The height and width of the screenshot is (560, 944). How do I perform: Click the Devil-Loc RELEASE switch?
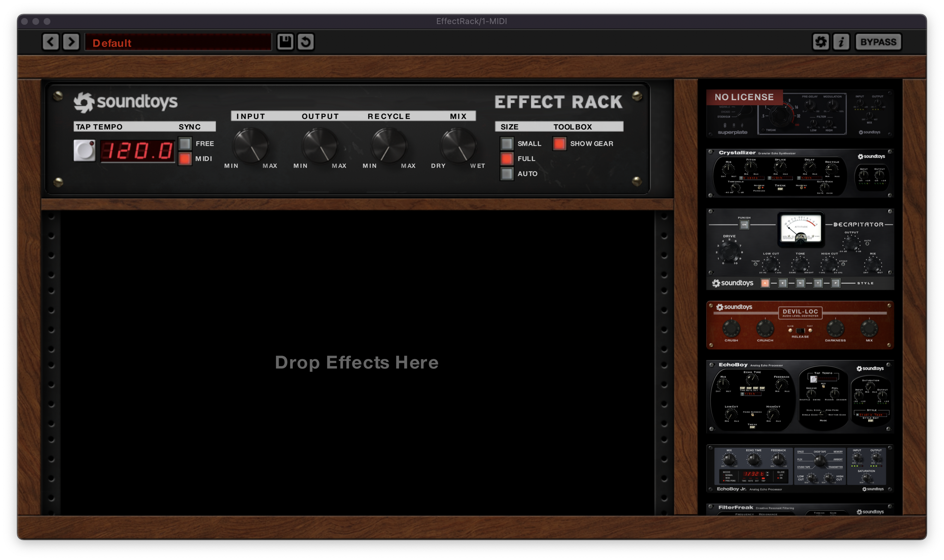(x=800, y=330)
